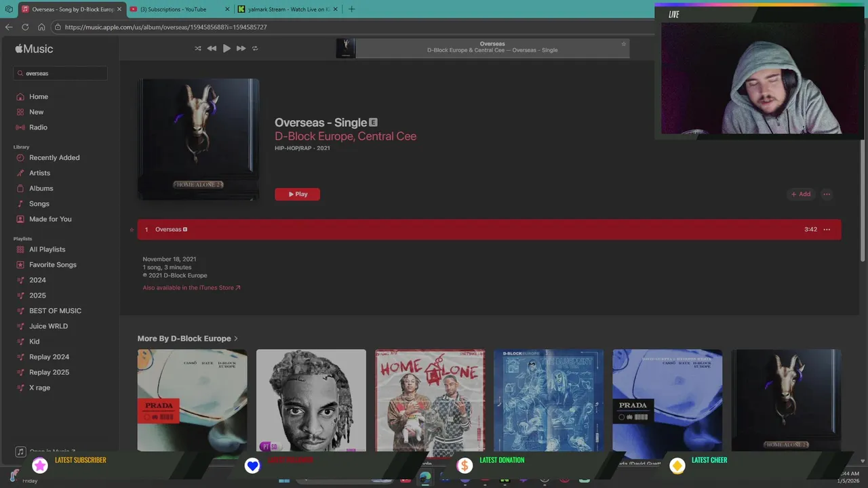Image resolution: width=868 pixels, height=488 pixels.
Task: Click the search field containing overseas
Action: [x=60, y=73]
